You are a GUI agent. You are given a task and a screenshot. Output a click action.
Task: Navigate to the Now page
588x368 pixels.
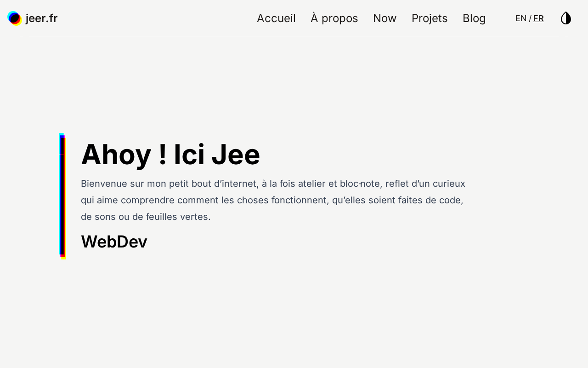384,18
